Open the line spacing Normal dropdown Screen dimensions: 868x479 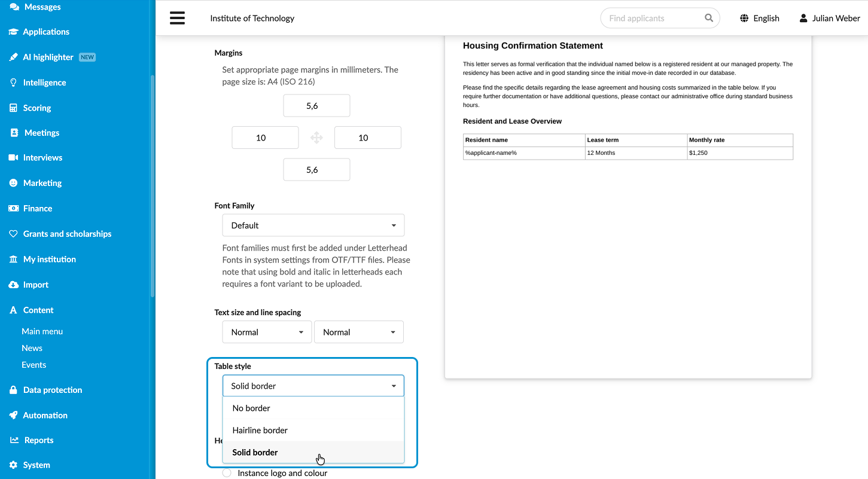359,332
